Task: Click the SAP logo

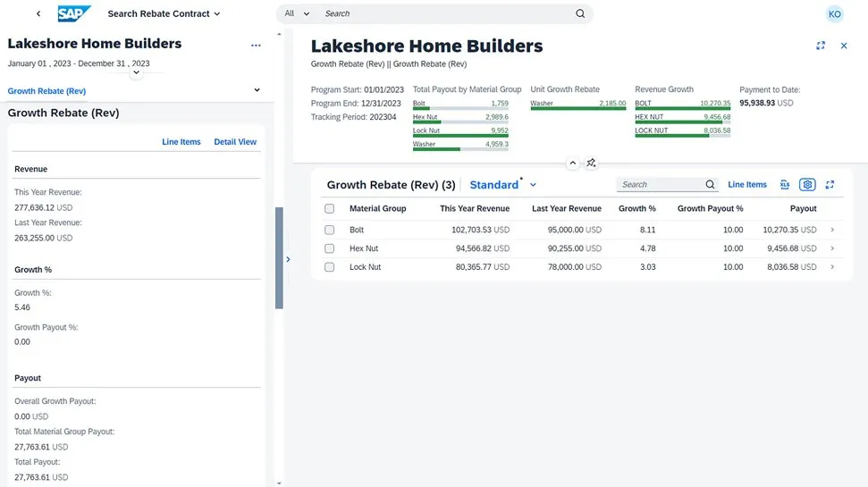Action: coord(74,13)
